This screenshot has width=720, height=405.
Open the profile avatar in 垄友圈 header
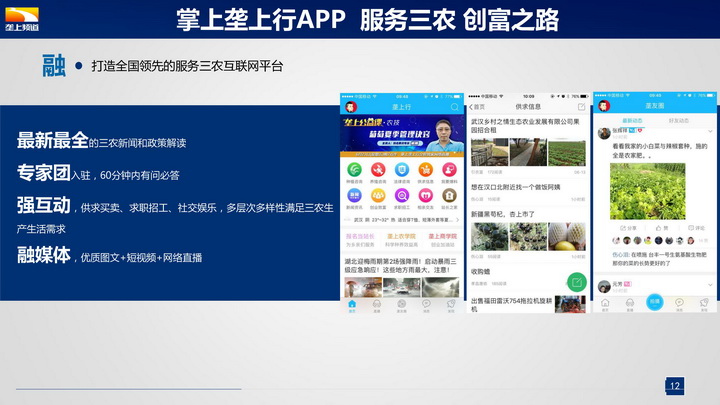[x=604, y=106]
